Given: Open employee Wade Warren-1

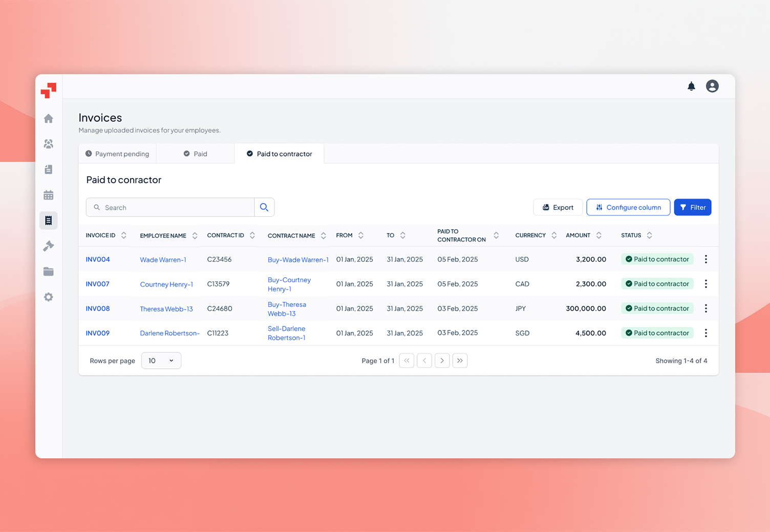Looking at the screenshot, I should tap(163, 260).
